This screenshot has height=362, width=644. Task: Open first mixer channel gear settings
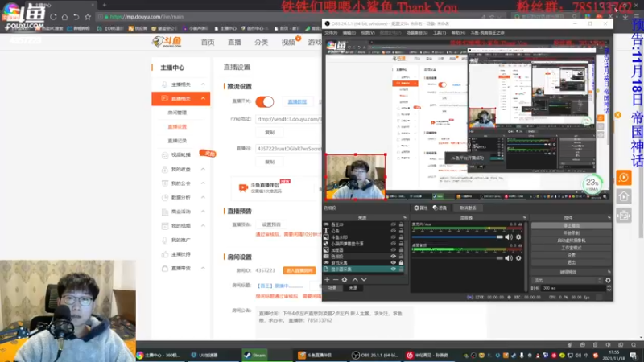click(518, 237)
